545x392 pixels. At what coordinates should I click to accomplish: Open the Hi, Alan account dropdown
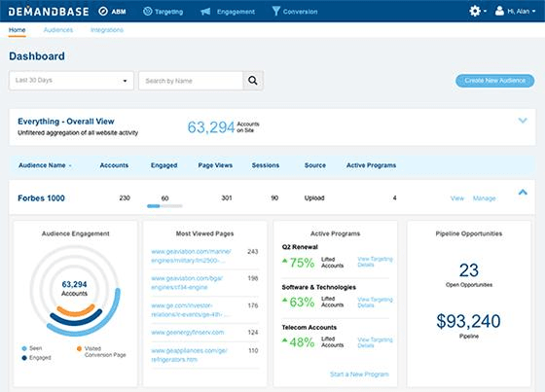pos(521,12)
